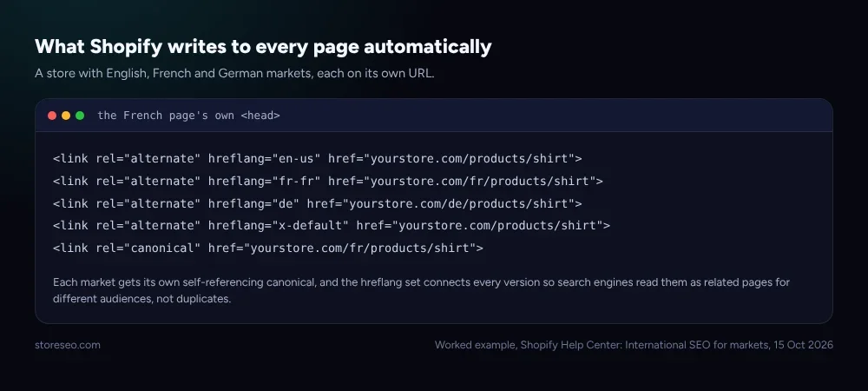This screenshot has height=391, width=868.
Task: Click the rel="canonical" link line
Action: [268, 249]
